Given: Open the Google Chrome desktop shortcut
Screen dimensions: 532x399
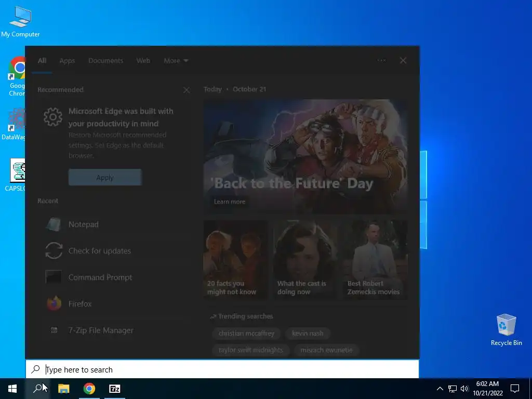Looking at the screenshot, I should 17,76.
